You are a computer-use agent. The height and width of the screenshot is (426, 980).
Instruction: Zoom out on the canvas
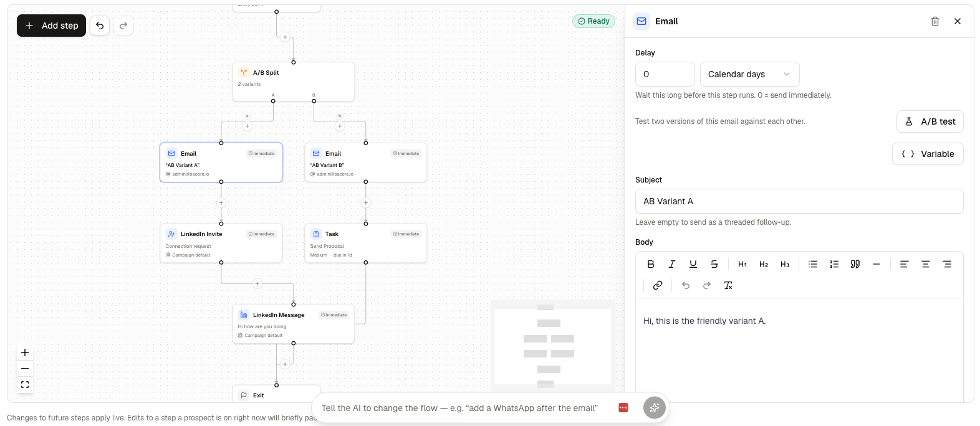point(25,369)
